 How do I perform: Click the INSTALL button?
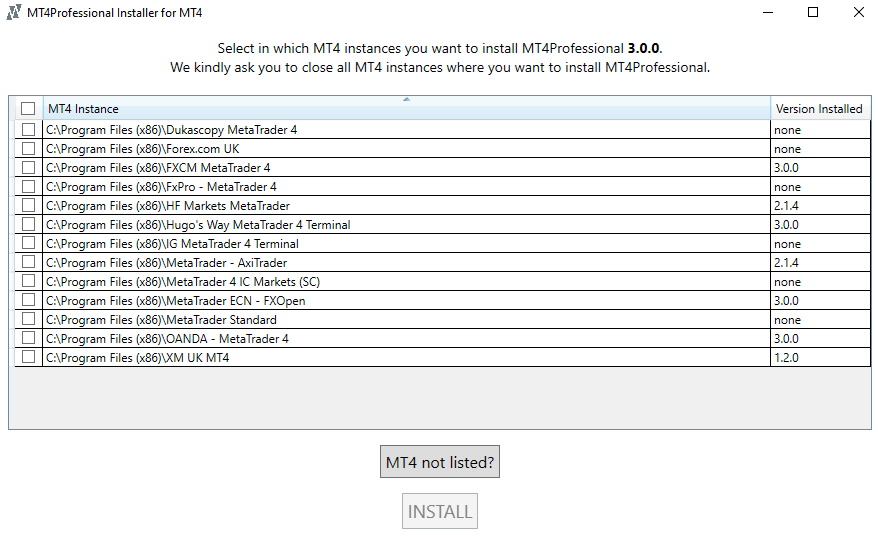pyautogui.click(x=440, y=511)
